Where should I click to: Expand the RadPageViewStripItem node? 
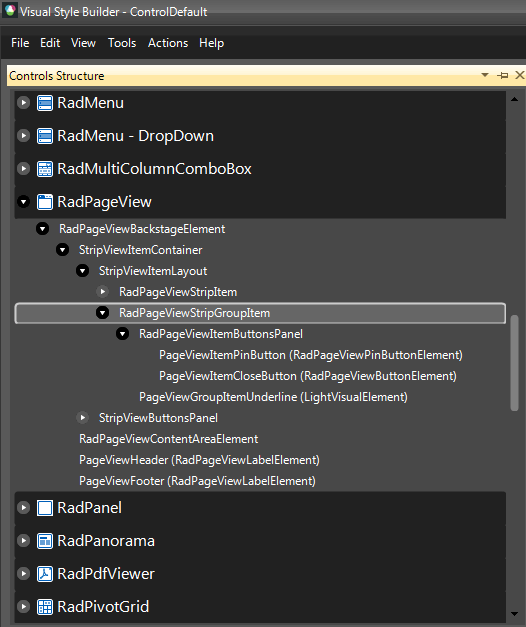(x=103, y=292)
